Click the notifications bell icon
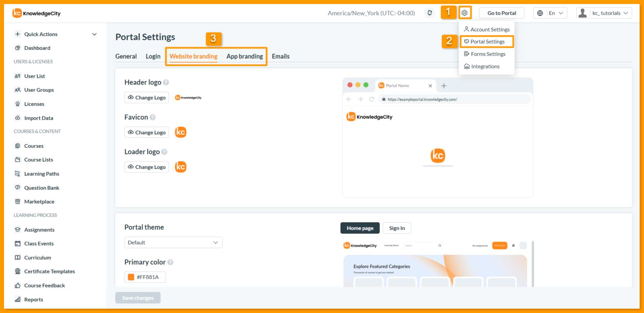 coord(430,13)
